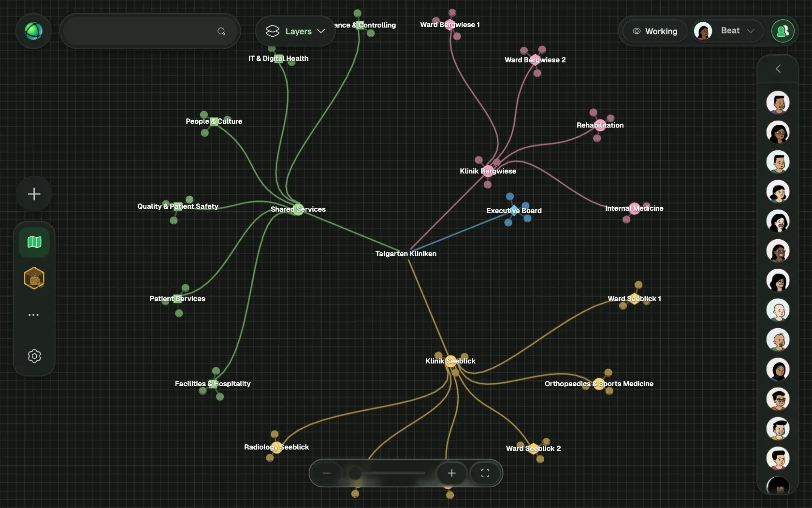Select the Klinik Bergwiese node
Screen dimensions: 812x508
point(488,171)
